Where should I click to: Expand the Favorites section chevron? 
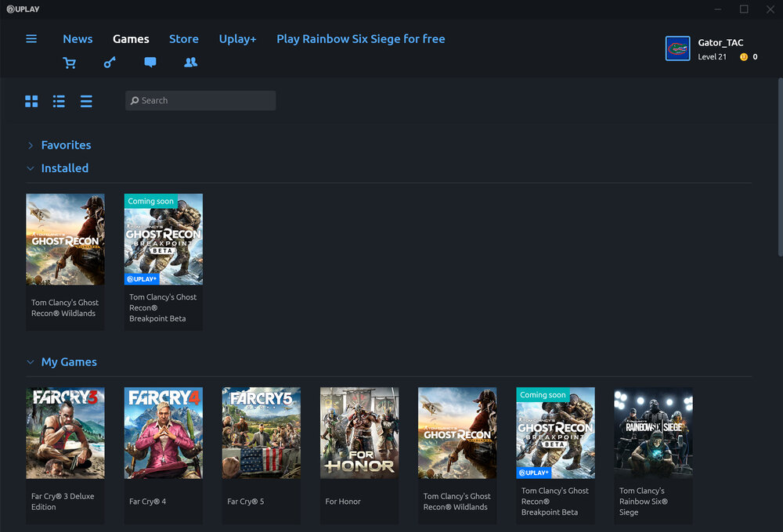tap(31, 146)
